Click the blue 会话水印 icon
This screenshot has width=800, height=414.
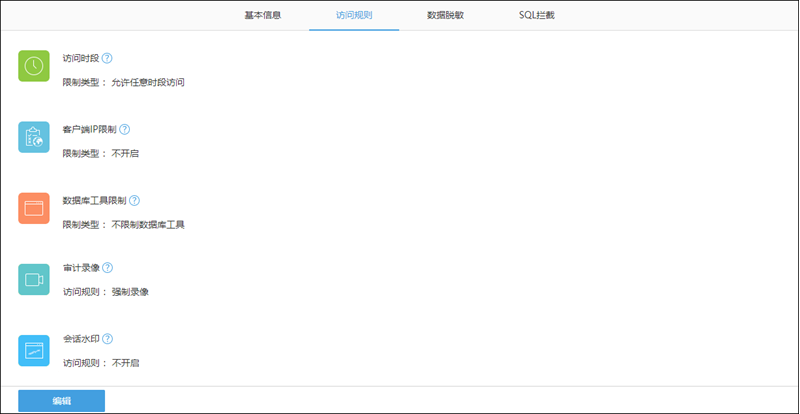[x=34, y=350]
